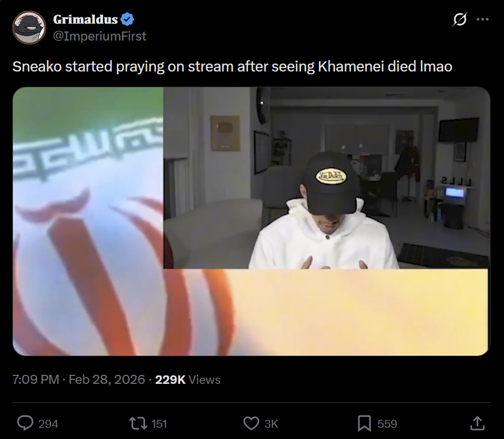Share the post via upload arrow icon
The height and width of the screenshot is (439, 504).
click(x=478, y=423)
